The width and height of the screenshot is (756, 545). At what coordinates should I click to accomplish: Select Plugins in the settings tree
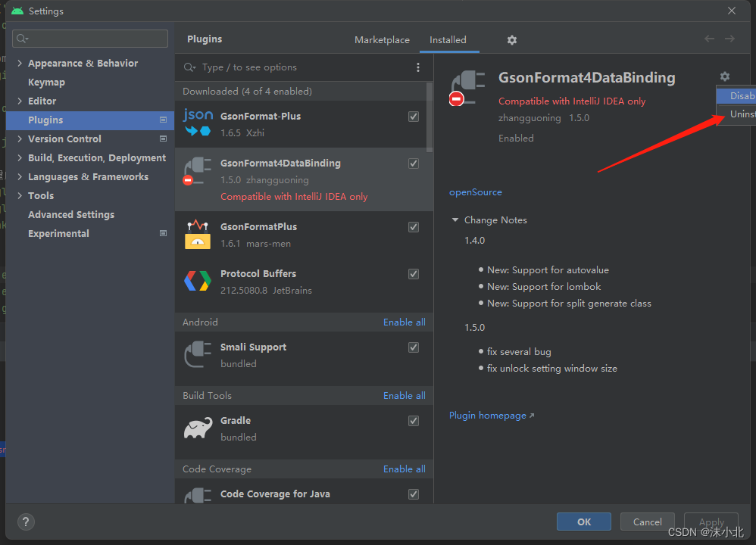pos(90,120)
